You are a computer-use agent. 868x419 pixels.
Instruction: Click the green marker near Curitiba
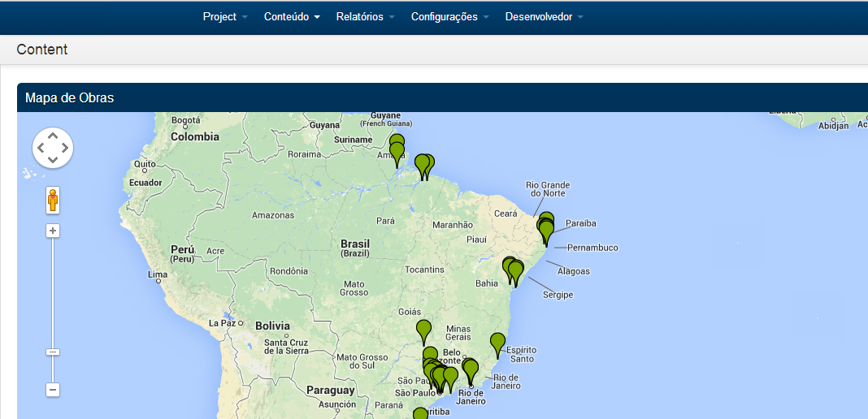click(421, 413)
